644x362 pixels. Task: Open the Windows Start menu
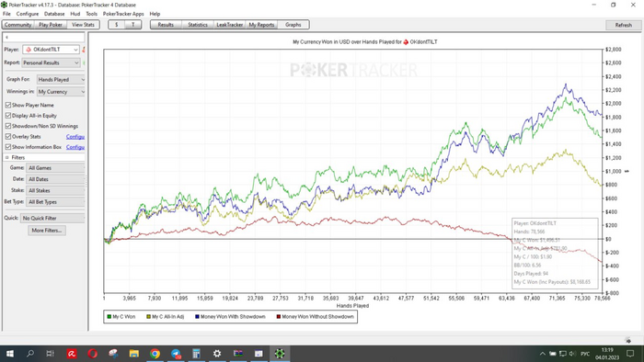pos(10,354)
